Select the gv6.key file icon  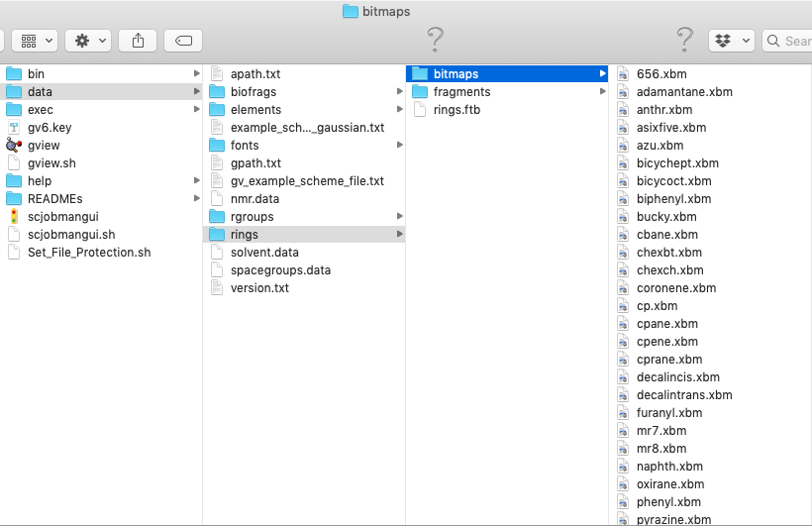(14, 128)
